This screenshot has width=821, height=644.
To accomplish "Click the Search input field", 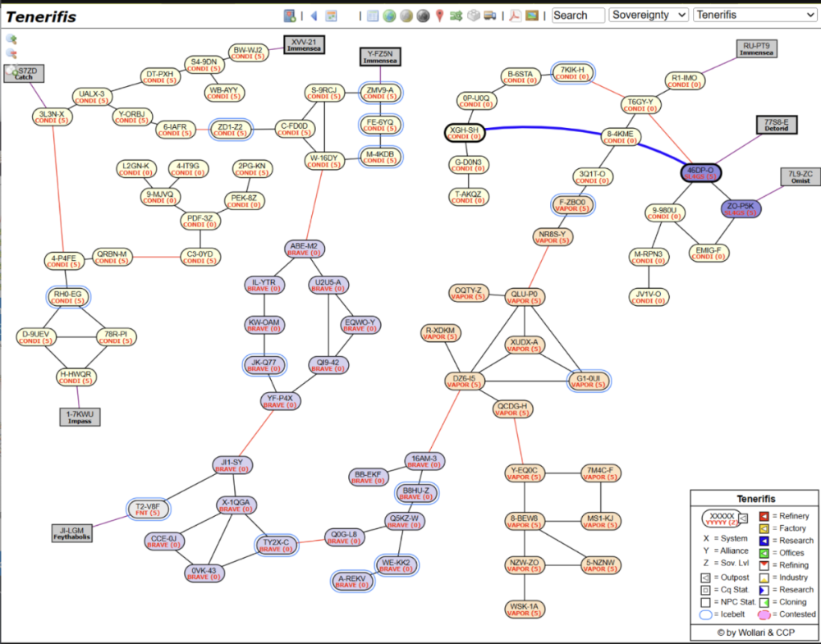I will (x=578, y=15).
